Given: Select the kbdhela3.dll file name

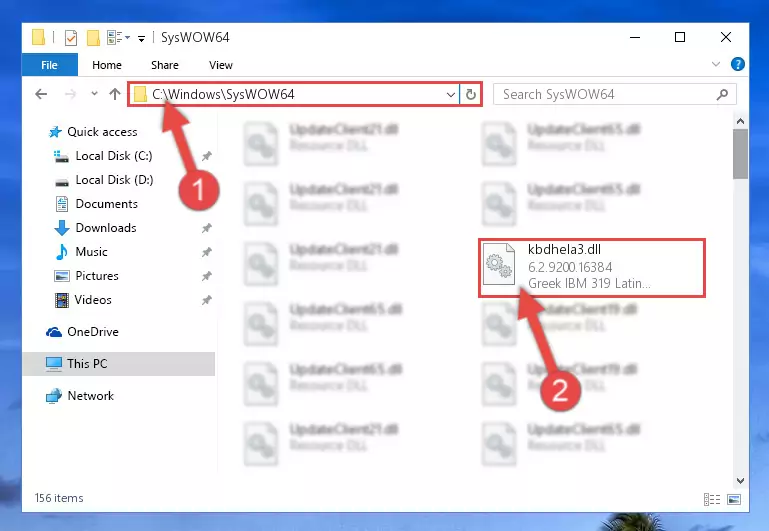Looking at the screenshot, I should click(564, 250).
